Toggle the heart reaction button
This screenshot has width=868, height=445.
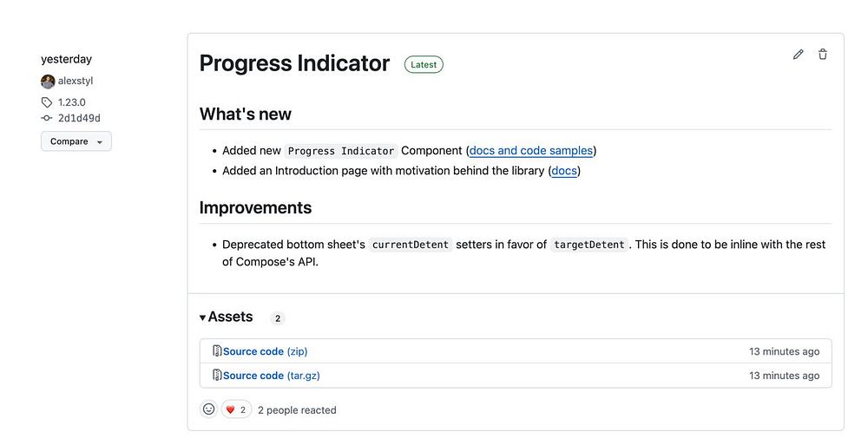(235, 409)
